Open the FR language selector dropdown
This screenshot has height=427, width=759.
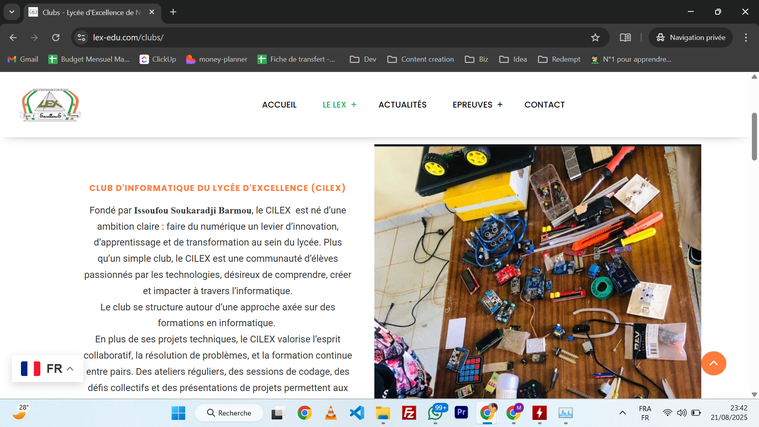pos(47,368)
